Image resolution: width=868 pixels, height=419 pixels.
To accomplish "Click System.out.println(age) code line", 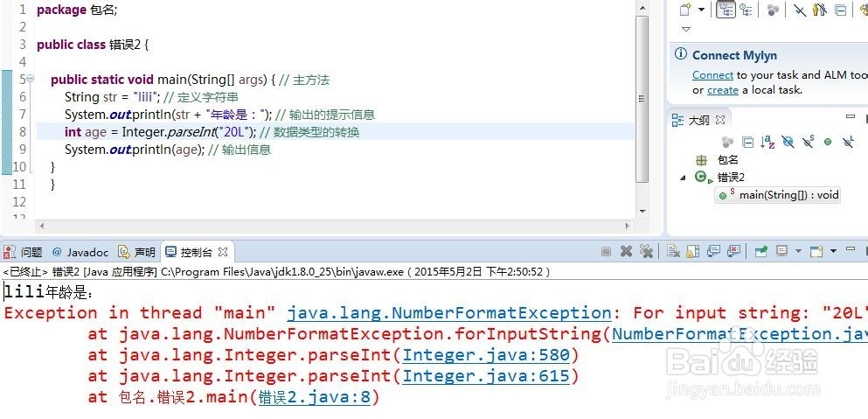I will (135, 150).
